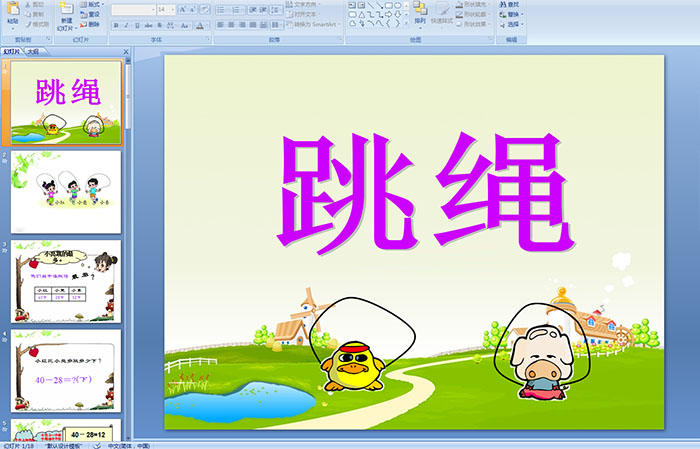This screenshot has width=700, height=449.
Task: Open Align Text (对齐文本) menu
Action: (x=303, y=14)
